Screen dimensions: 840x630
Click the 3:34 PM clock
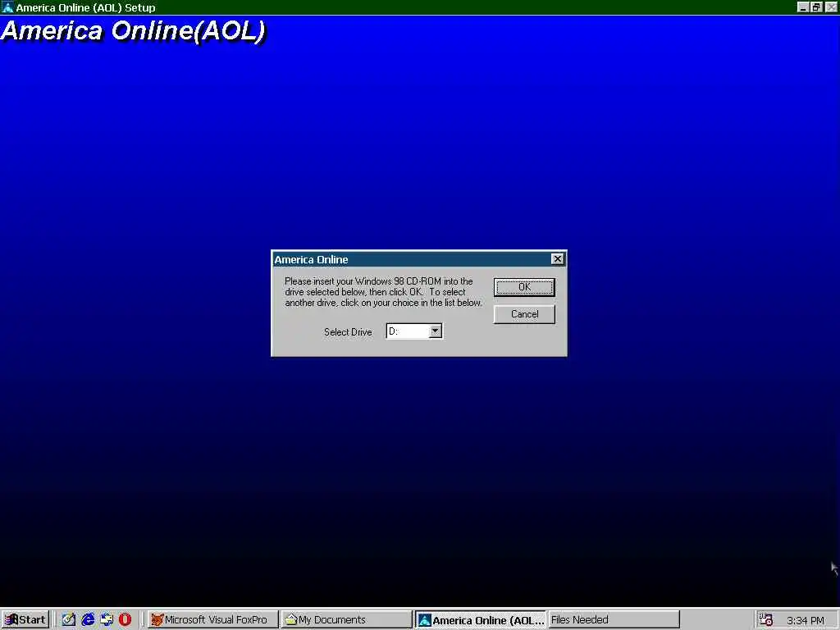806,620
